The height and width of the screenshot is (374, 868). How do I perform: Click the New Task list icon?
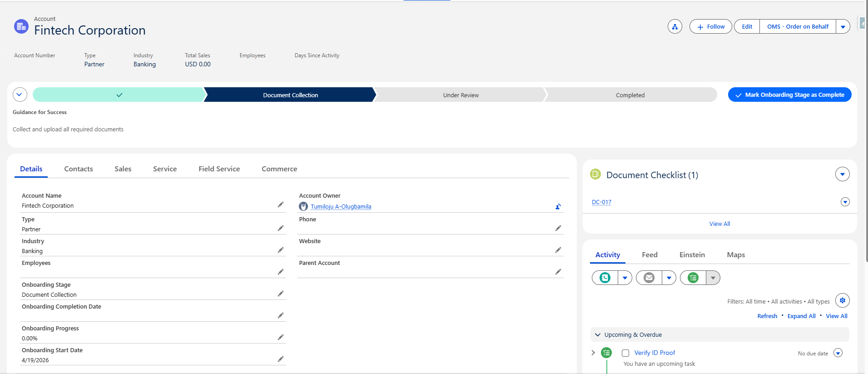pos(693,278)
